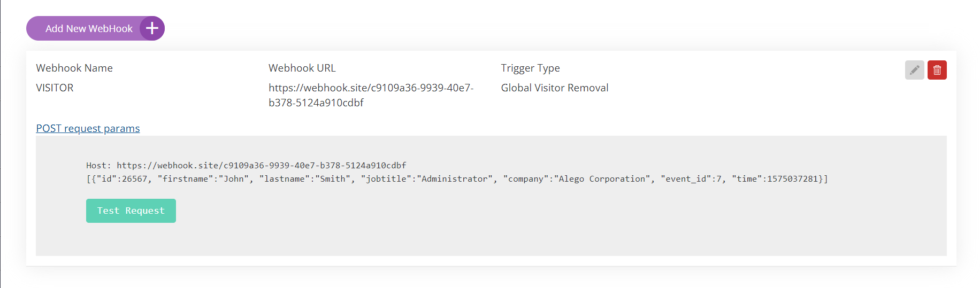Edit the VISITOR webhook with the pencil icon

point(914,70)
